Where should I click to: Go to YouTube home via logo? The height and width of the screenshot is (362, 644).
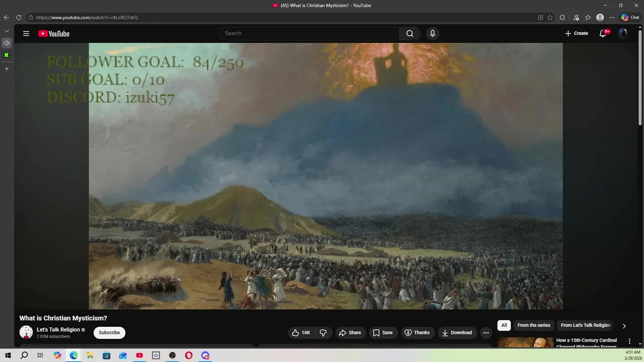point(54,34)
